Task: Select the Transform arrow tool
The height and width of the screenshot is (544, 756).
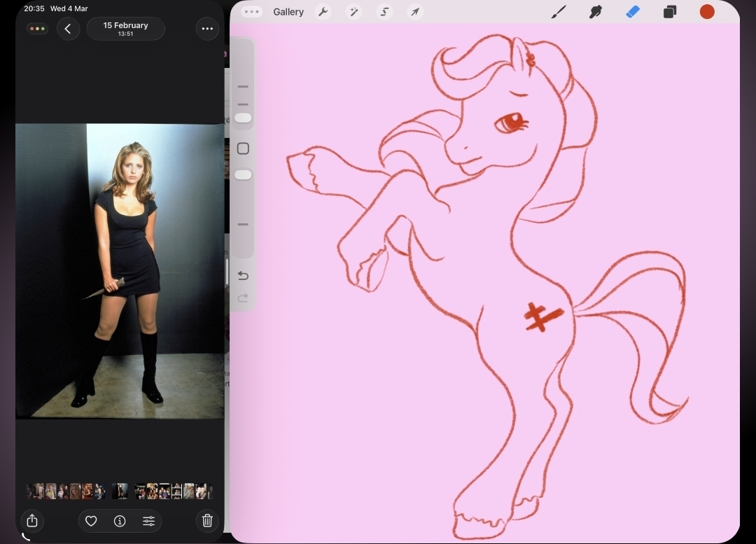Action: point(415,12)
